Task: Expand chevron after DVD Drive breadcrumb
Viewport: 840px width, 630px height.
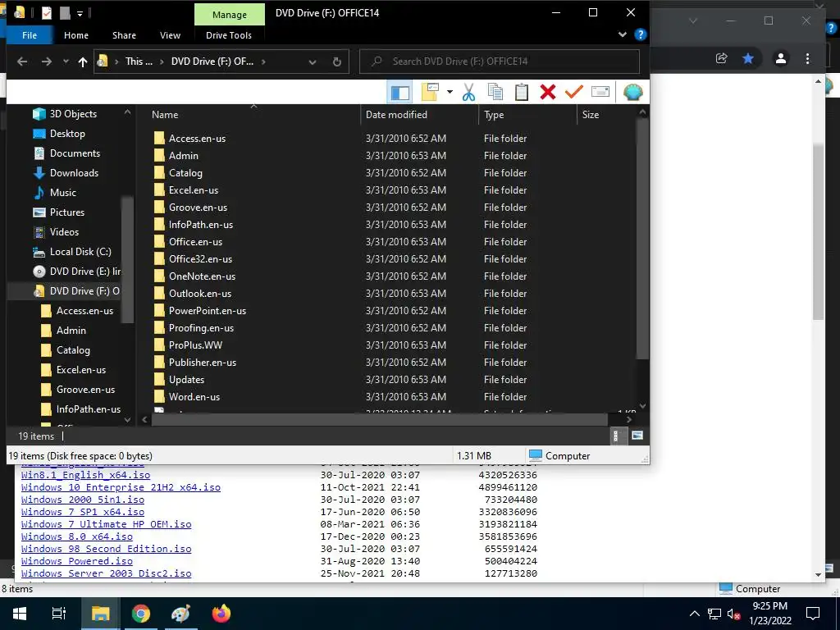Action: click(x=263, y=62)
